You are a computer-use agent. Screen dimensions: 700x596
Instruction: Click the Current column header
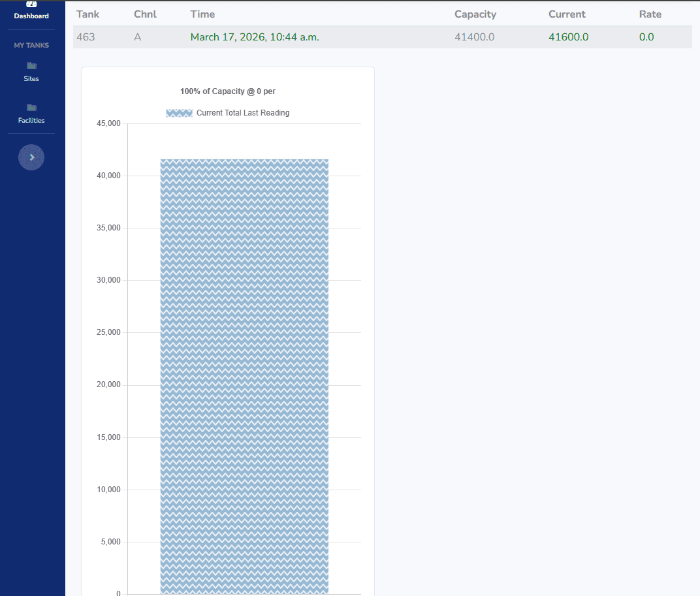tap(567, 14)
